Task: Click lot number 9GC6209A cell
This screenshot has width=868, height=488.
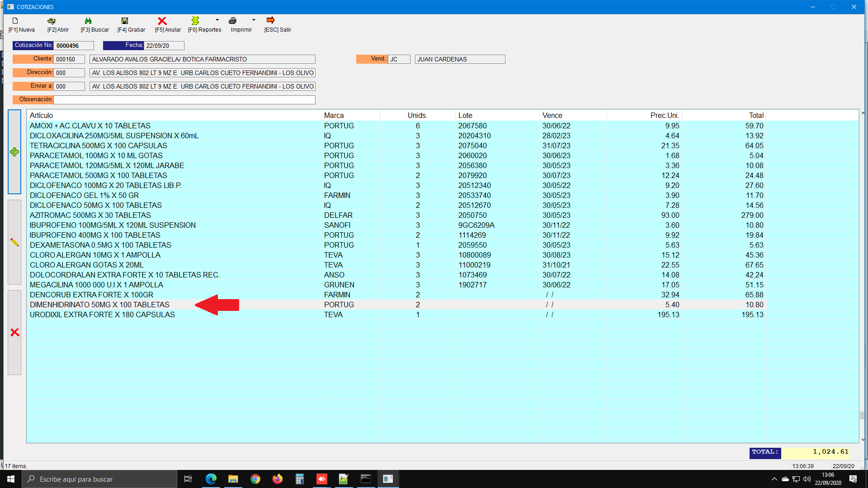Action: [497, 225]
